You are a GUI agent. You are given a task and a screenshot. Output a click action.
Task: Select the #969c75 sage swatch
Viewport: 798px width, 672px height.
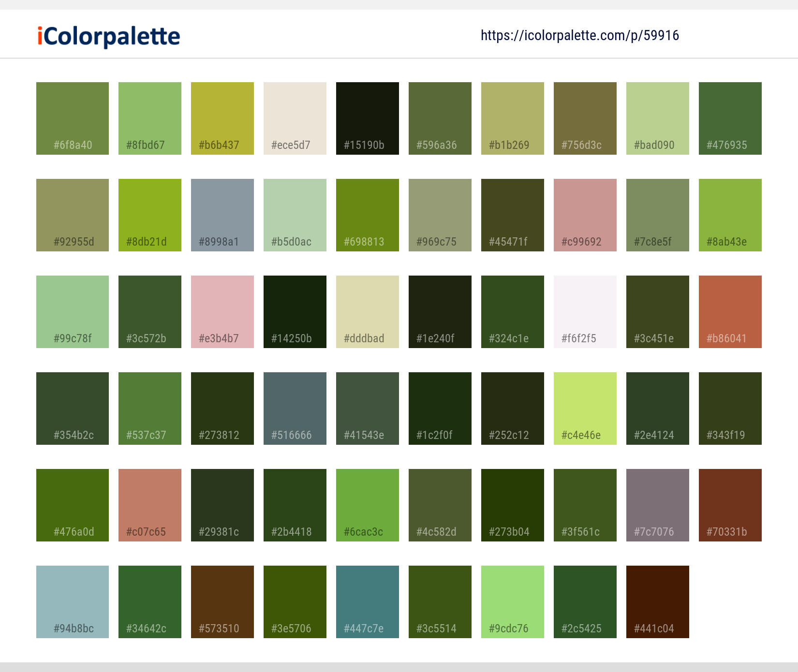coord(440,215)
